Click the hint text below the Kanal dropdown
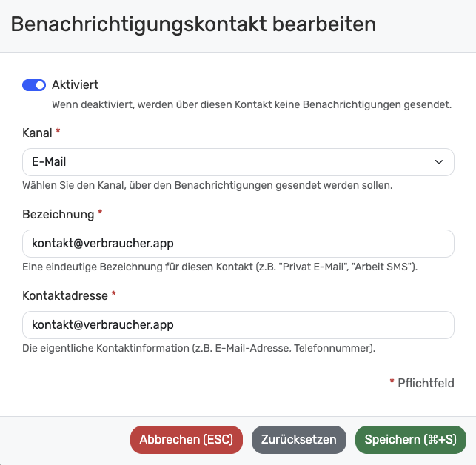The image size is (476, 465). coord(207,185)
